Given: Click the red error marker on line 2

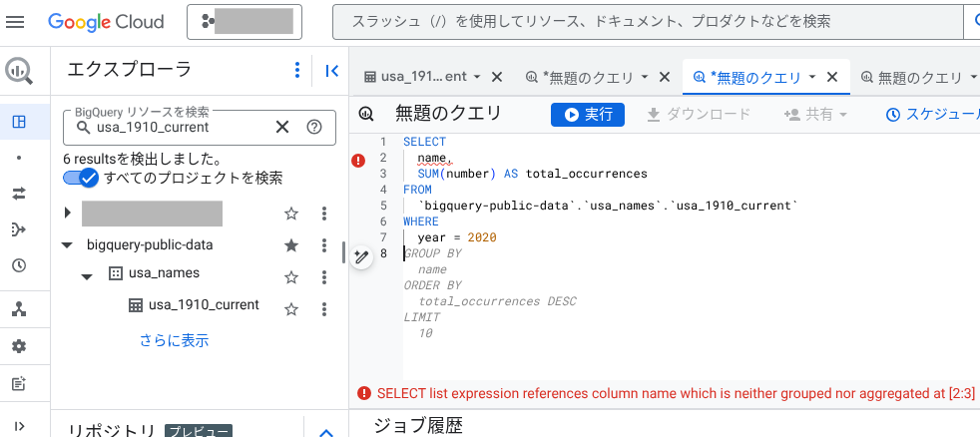Looking at the screenshot, I should (x=359, y=160).
